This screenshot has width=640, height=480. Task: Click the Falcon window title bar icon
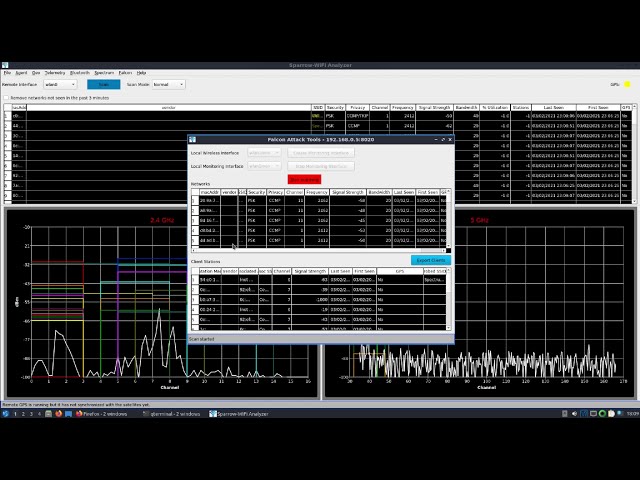pos(193,140)
